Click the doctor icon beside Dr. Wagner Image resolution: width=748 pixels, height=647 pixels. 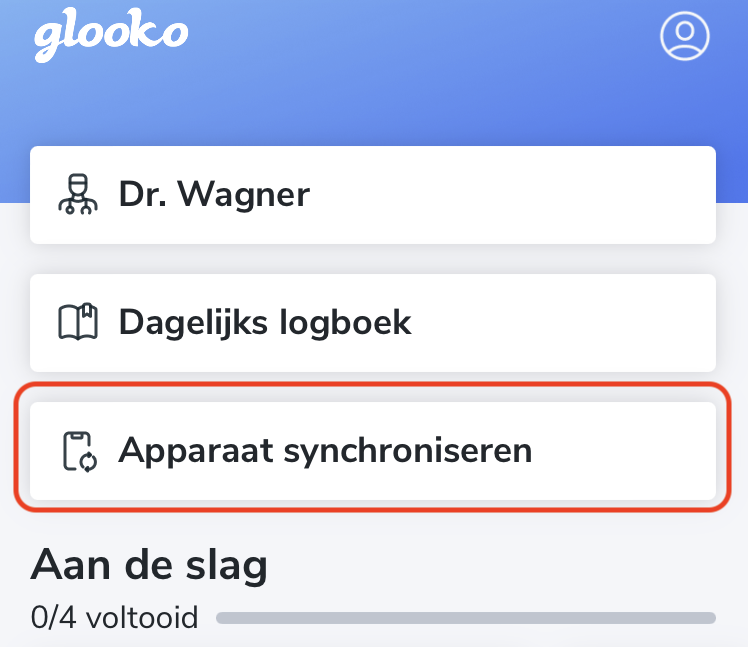(x=78, y=194)
